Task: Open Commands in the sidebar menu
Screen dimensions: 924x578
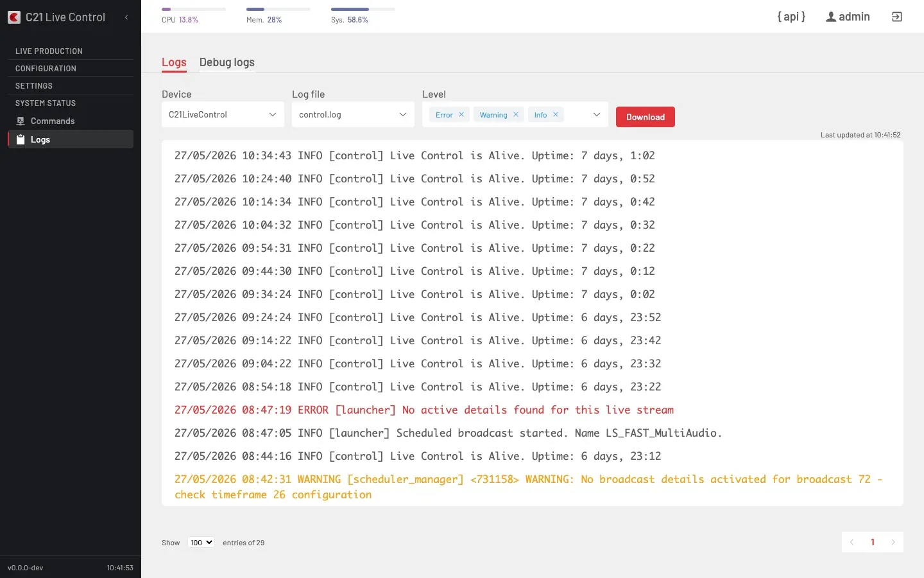Action: pos(71,121)
